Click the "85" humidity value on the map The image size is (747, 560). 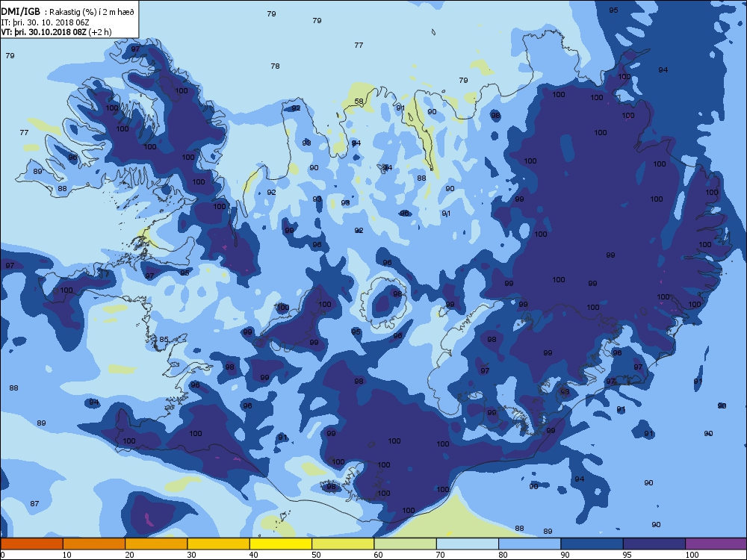click(164, 339)
